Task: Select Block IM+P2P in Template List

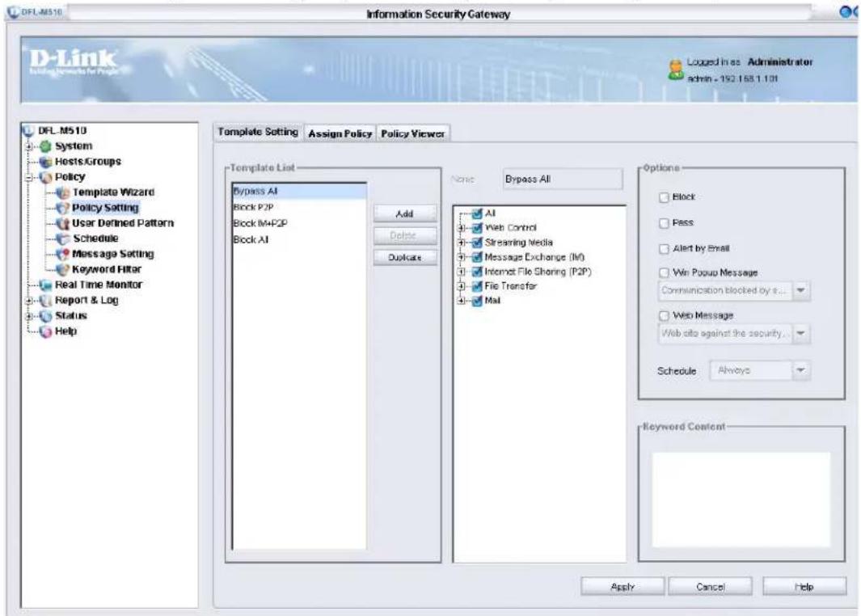Action: click(x=299, y=223)
